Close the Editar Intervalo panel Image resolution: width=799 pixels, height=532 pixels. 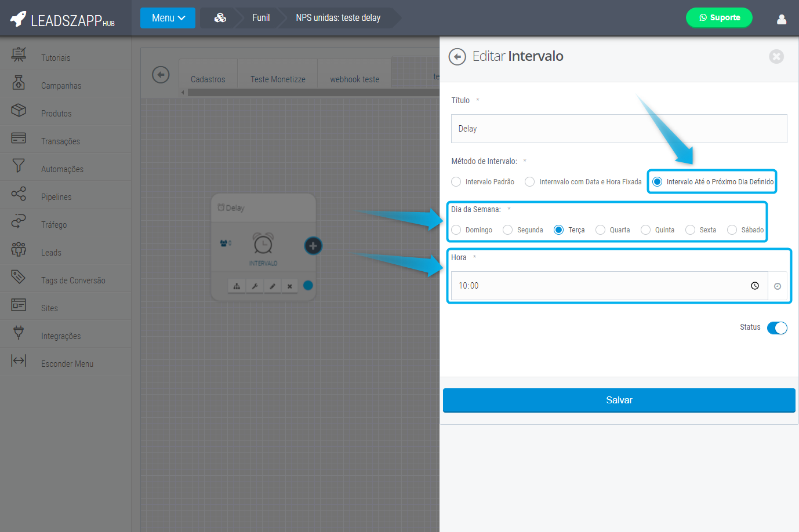[x=776, y=57]
